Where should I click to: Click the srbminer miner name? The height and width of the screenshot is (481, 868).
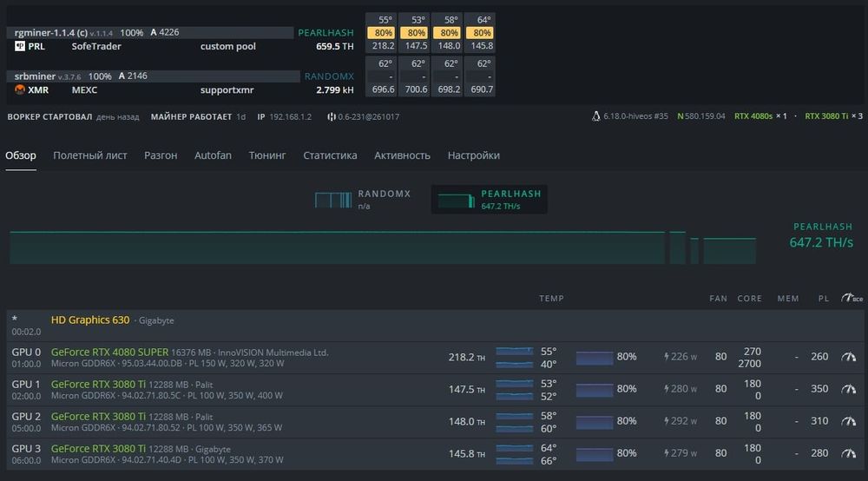[x=35, y=76]
